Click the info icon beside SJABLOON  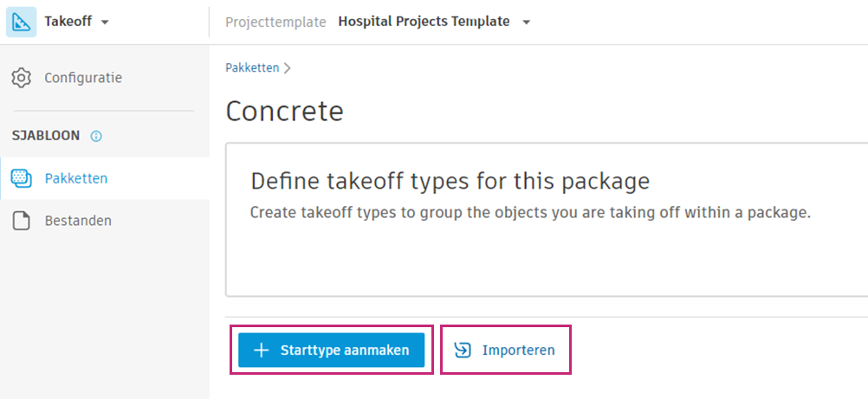point(96,136)
